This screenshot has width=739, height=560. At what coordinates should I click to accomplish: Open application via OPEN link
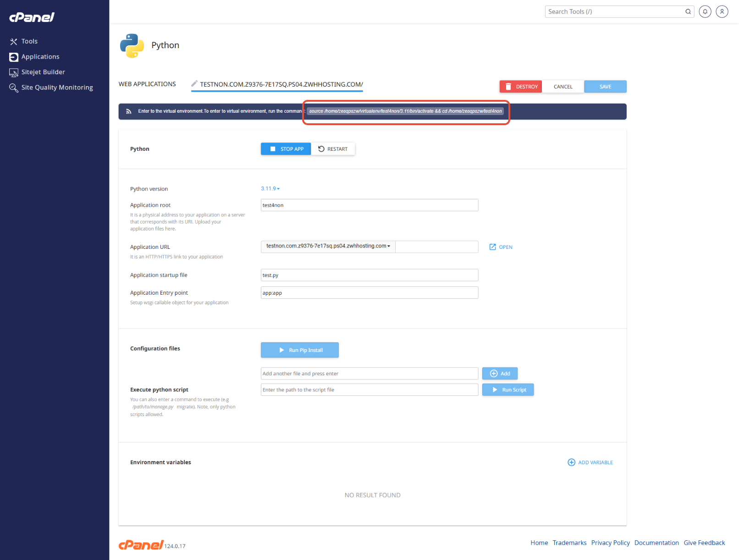(501, 247)
